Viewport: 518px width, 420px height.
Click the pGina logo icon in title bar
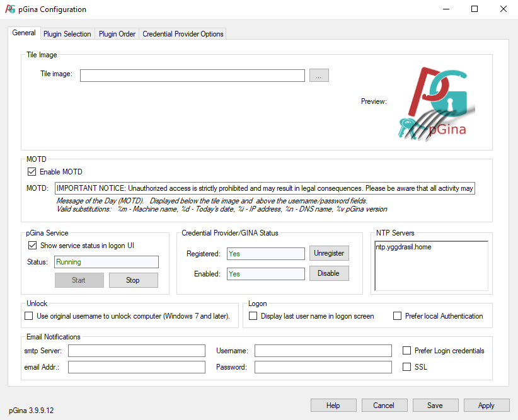pyautogui.click(x=10, y=9)
